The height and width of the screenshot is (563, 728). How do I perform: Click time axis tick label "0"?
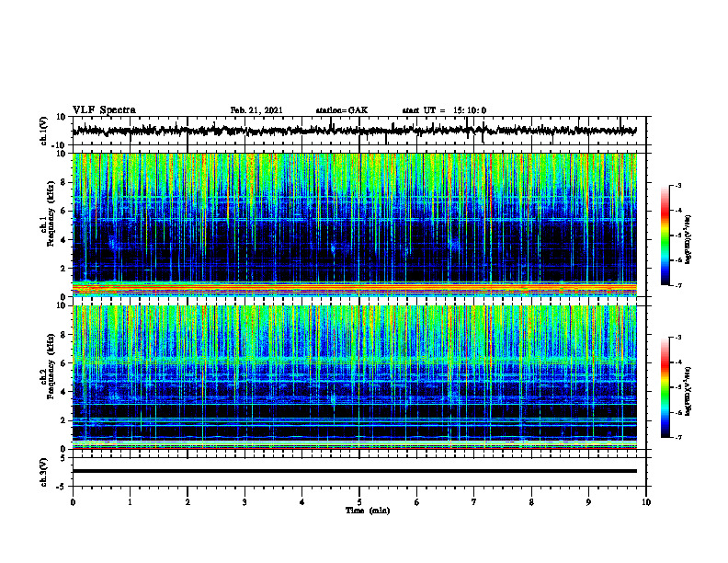[x=73, y=502]
